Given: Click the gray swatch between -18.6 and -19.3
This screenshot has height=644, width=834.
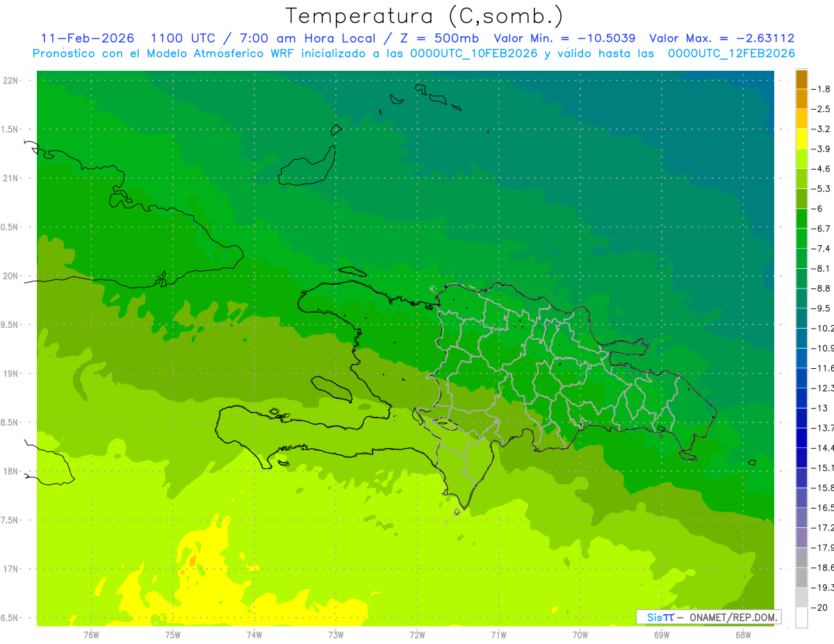Looking at the screenshot, I should pos(801,577).
